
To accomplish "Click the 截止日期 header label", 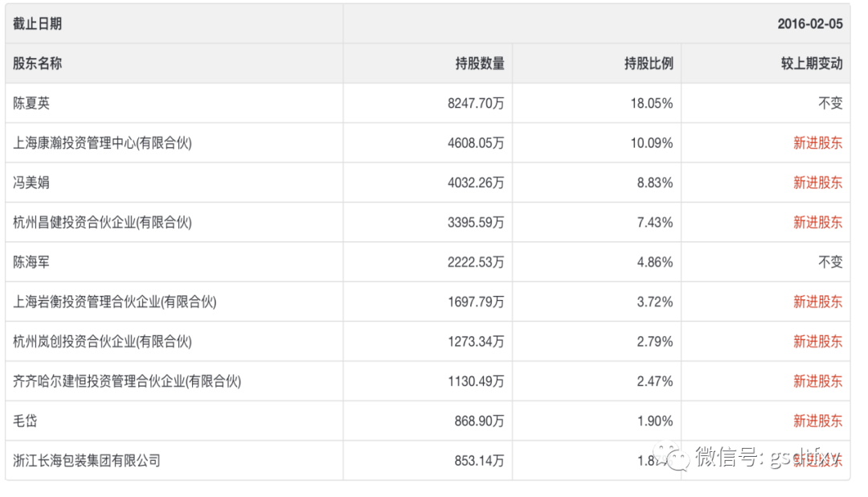I will pyautogui.click(x=37, y=23).
